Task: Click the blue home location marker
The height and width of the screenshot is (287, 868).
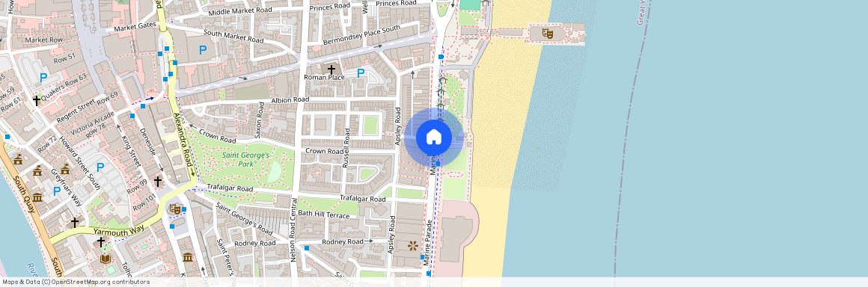Action: (x=434, y=137)
